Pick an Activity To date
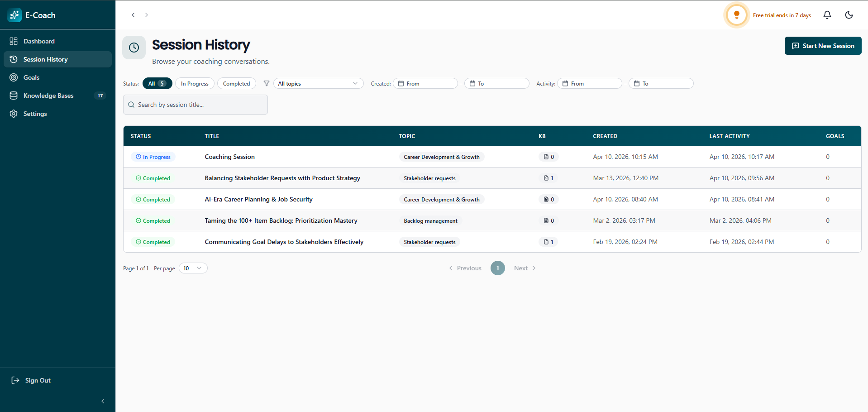 pyautogui.click(x=661, y=83)
